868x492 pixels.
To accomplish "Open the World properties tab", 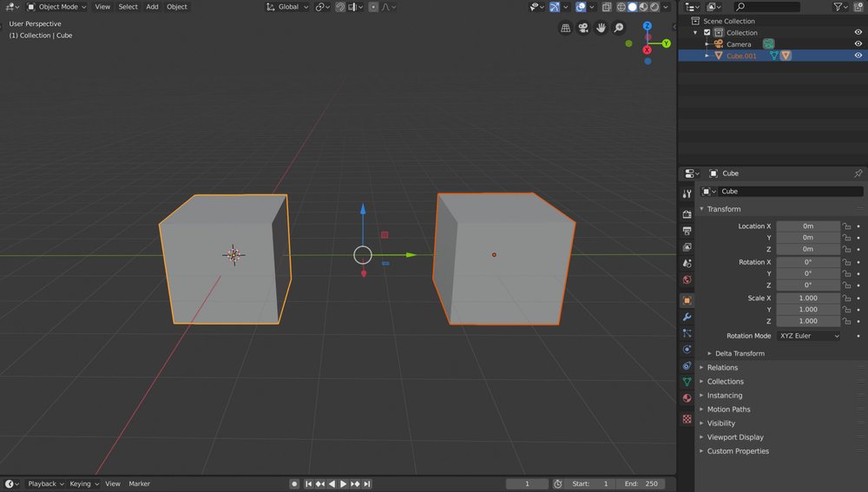I will coord(687,279).
